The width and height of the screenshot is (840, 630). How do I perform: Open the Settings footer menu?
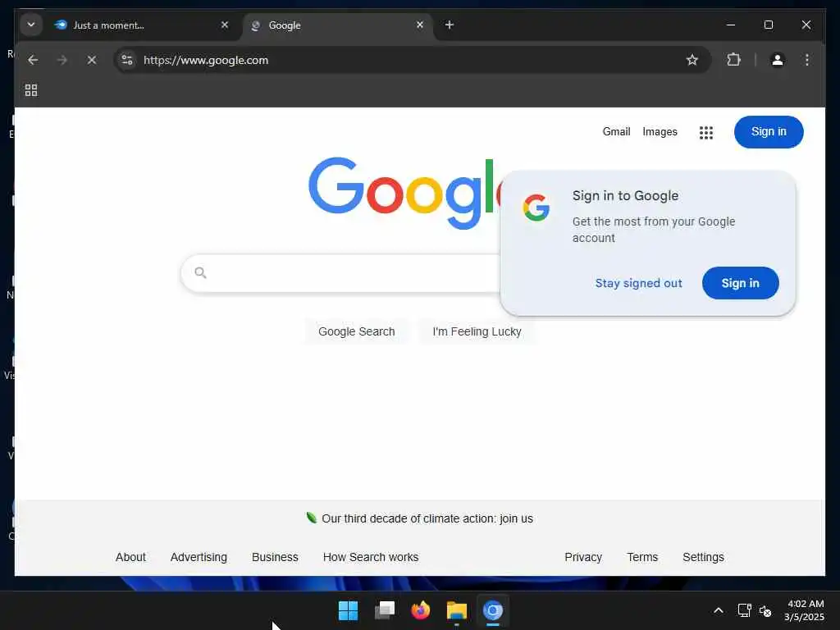703,557
